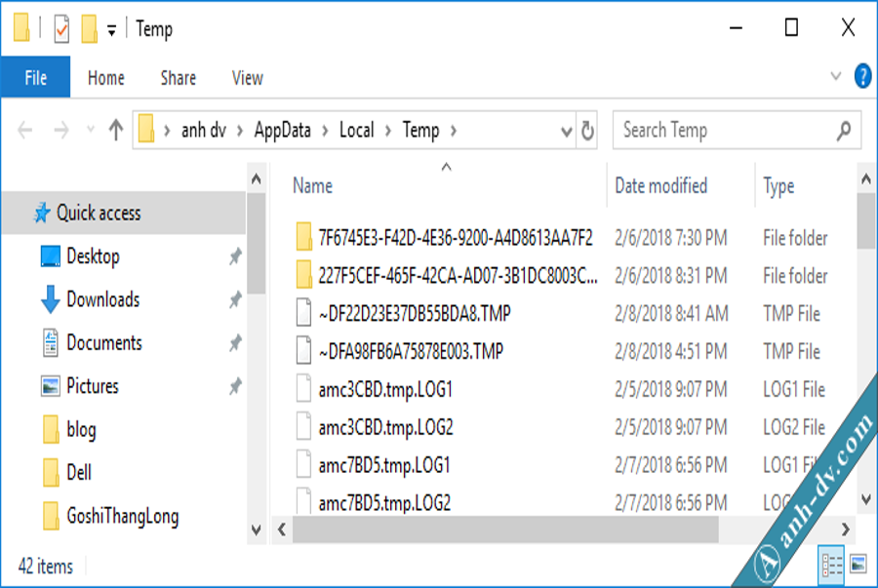
Task: Go up one level with Up arrow
Action: tap(116, 130)
